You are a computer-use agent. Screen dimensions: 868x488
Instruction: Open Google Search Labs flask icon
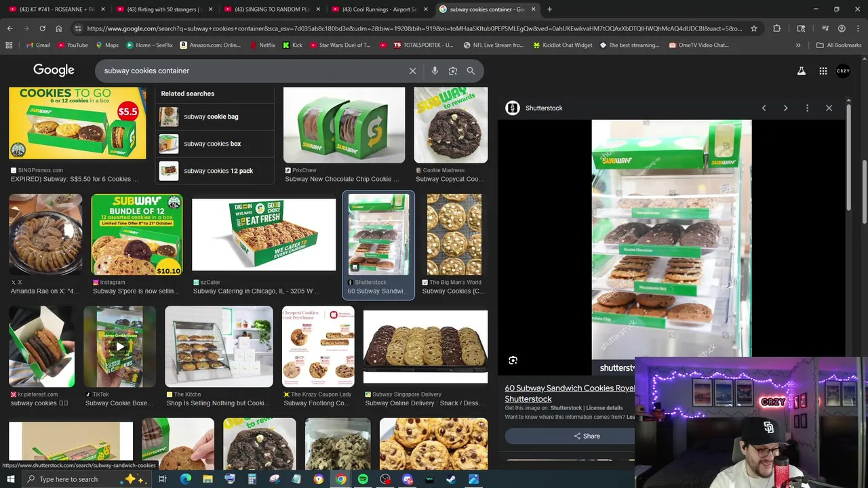802,70
